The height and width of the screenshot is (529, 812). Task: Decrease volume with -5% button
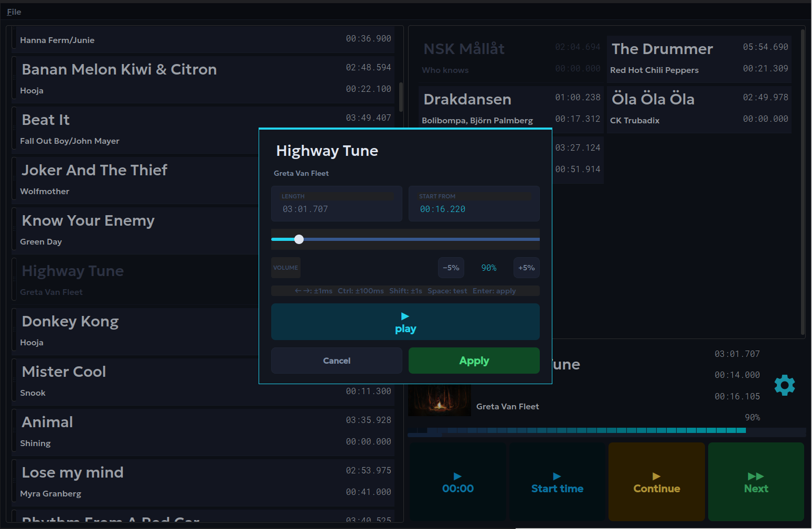pyautogui.click(x=451, y=268)
